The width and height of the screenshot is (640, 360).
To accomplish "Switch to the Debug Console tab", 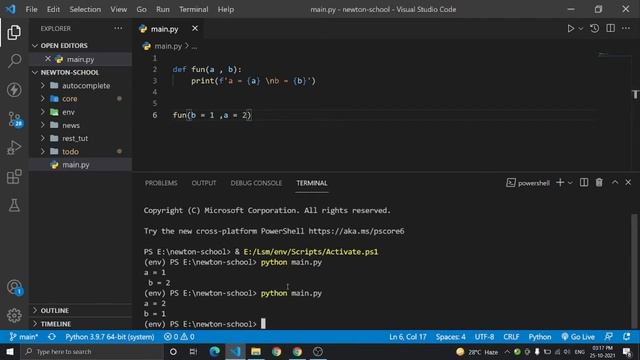I will [x=256, y=183].
